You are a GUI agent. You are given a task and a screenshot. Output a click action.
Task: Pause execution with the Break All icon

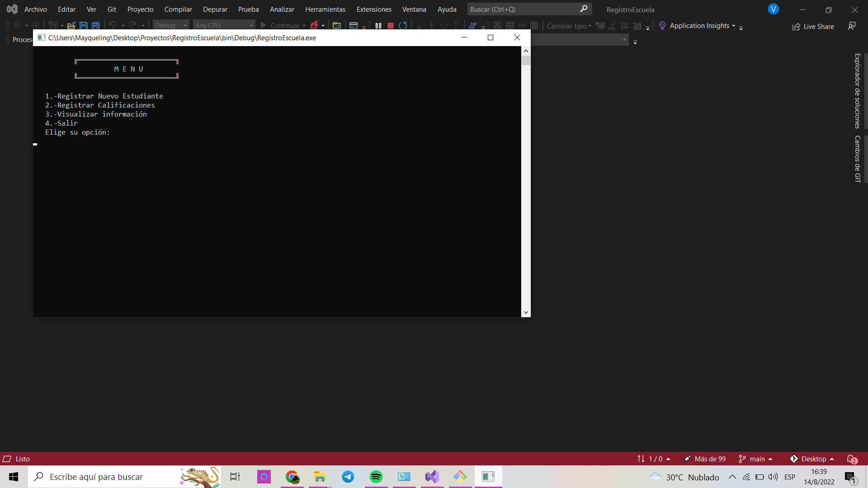[x=378, y=26]
